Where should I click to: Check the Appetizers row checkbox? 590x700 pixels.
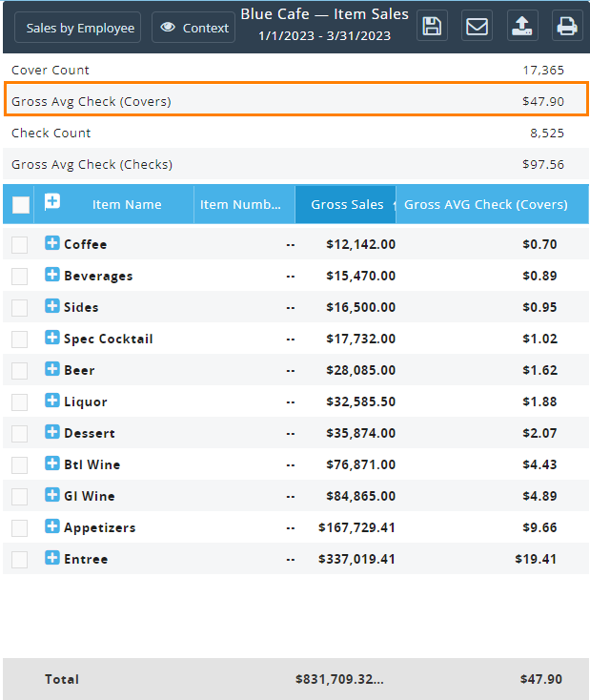point(20,528)
